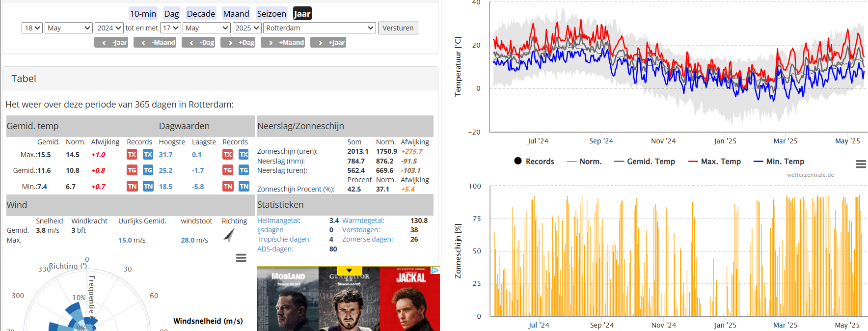Open temperature chart hamburger menu
The width and height of the screenshot is (868, 331).
pos(861,165)
